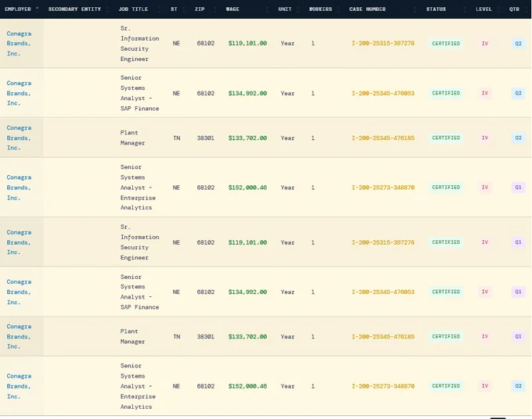The image size is (532, 419).
Task: Click case number I-200-25315-397278 in the Q2 row
Action: [383, 44]
